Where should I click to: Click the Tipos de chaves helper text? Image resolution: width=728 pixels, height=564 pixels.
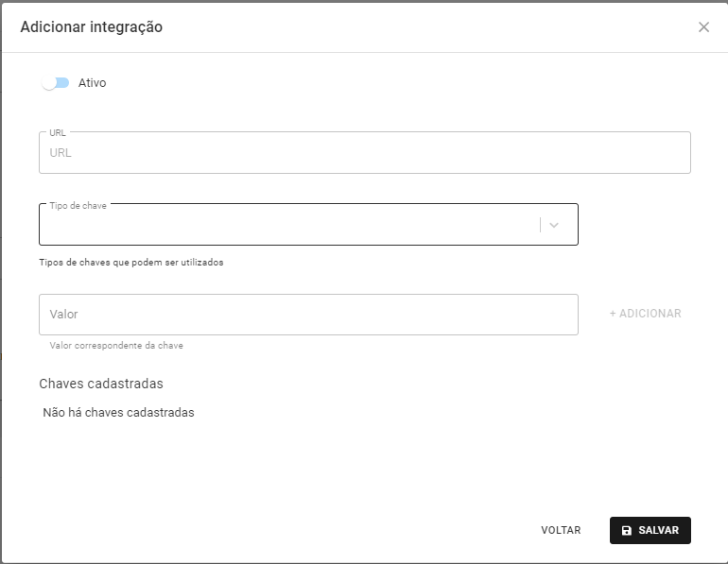point(130,263)
